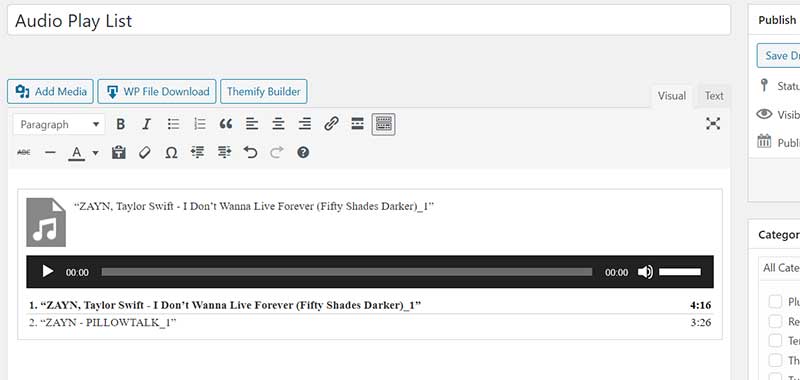Insert a bulleted list
The image size is (800, 380).
173,124
